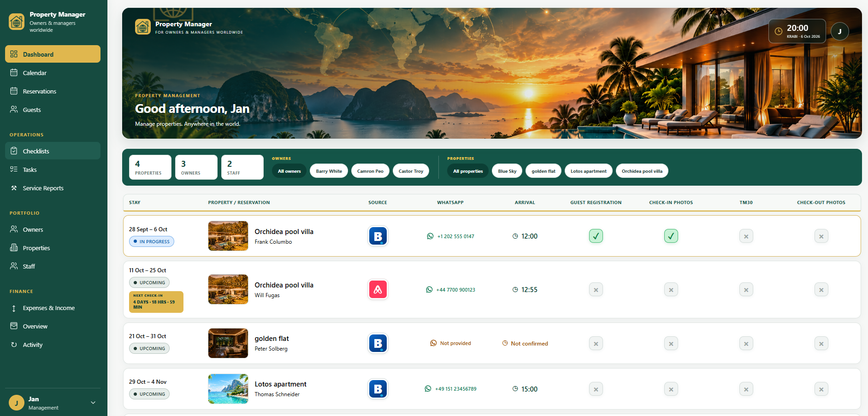The width and height of the screenshot is (868, 416).
Task: Click the Property Manager logo in the banner
Action: pyautogui.click(x=142, y=27)
